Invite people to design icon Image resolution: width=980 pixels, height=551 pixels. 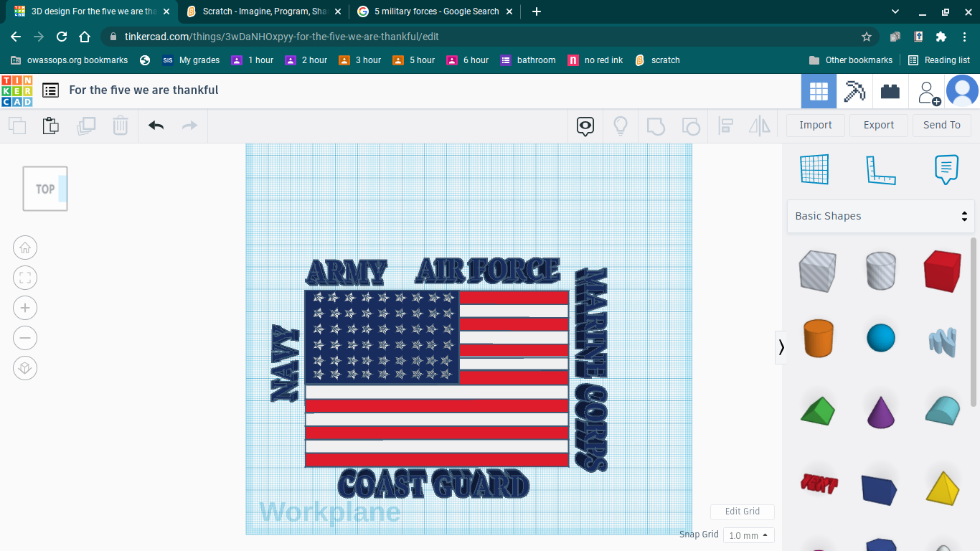(x=928, y=92)
